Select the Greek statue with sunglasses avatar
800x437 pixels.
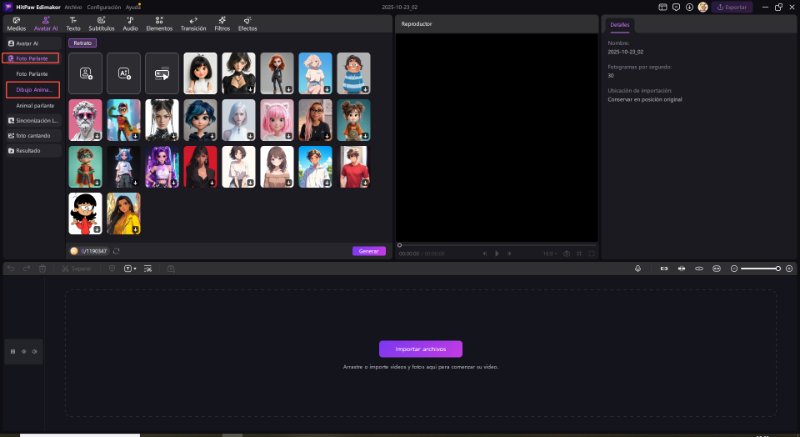[85, 119]
